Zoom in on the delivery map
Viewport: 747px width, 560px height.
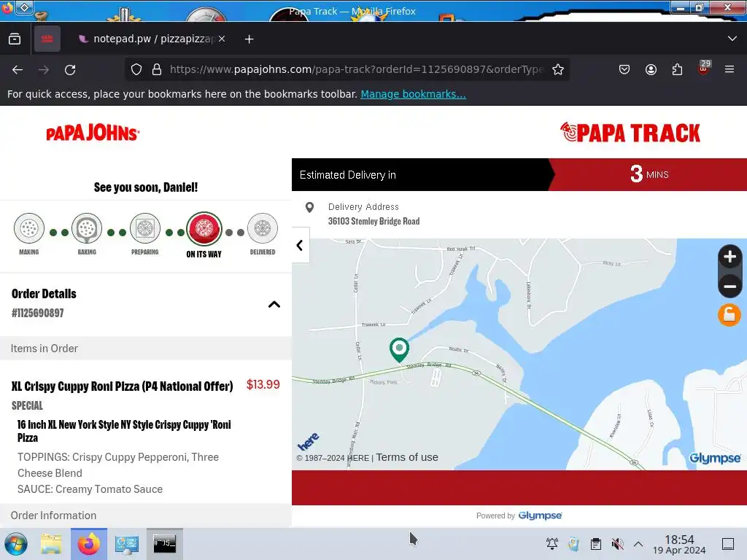[729, 257]
